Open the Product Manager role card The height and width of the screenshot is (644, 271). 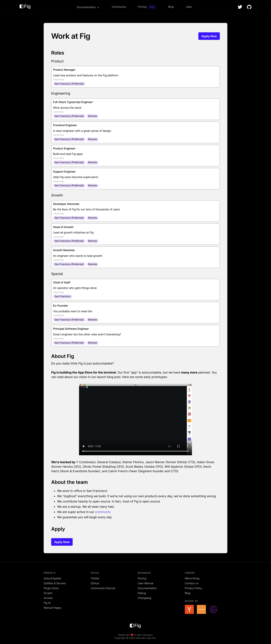tap(135, 77)
